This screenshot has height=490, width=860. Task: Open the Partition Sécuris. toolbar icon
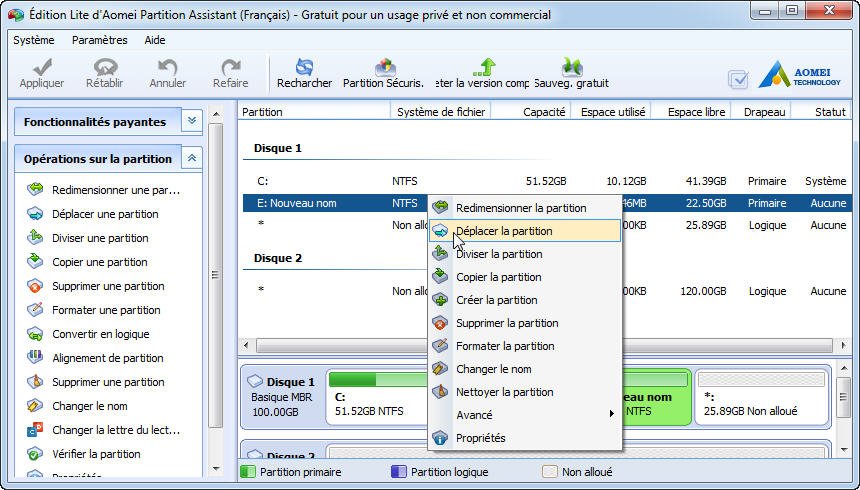pyautogui.click(x=385, y=67)
